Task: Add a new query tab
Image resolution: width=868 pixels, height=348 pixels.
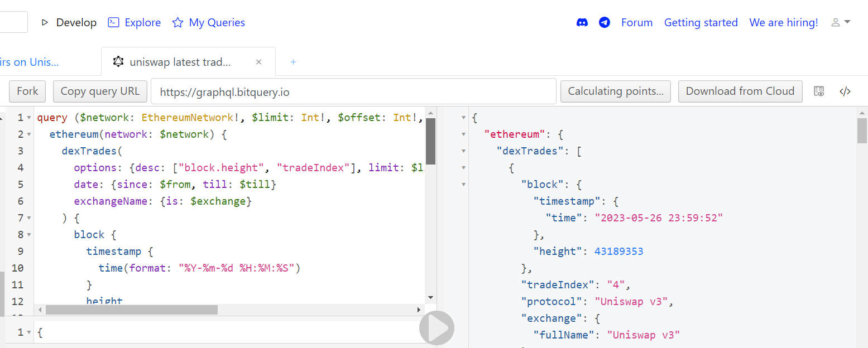Action: [293, 62]
